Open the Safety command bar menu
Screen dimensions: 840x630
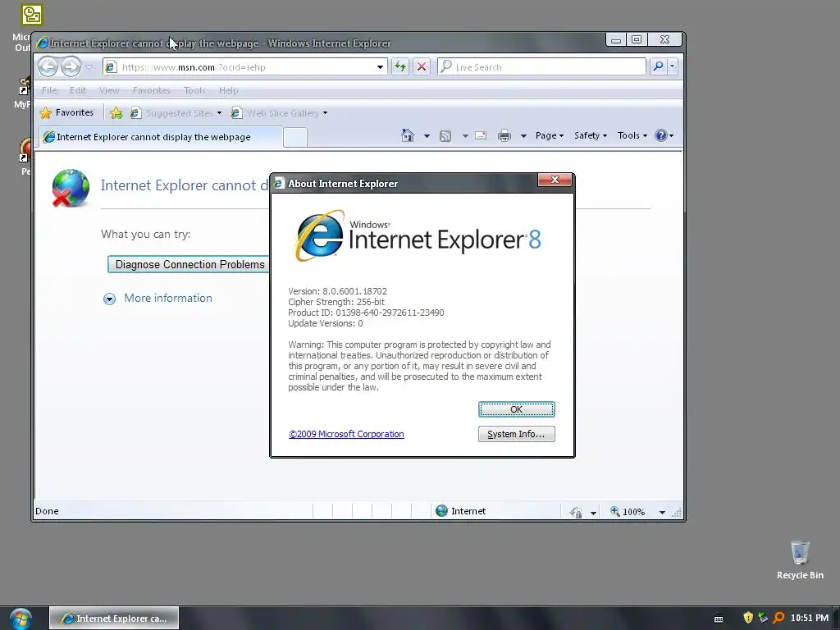tap(591, 135)
